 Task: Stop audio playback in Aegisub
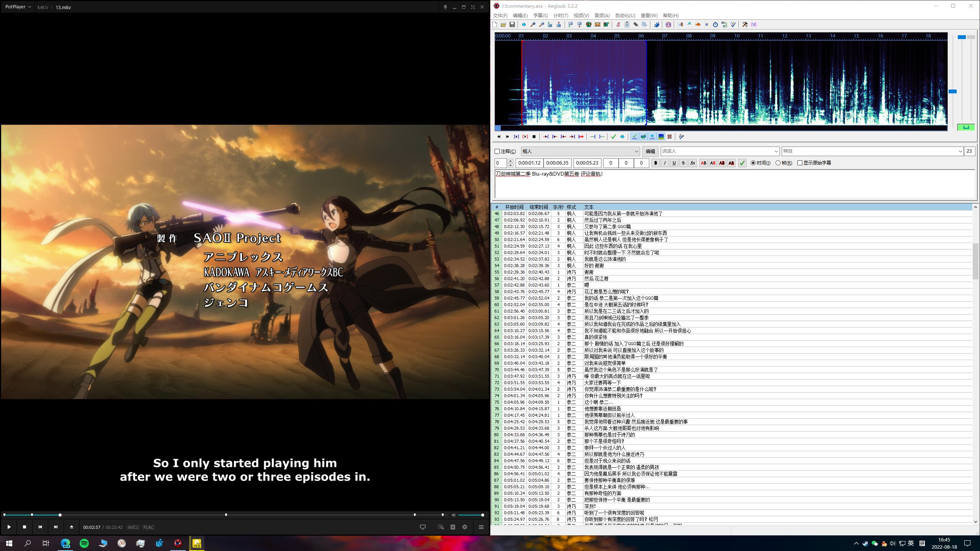[x=534, y=137]
